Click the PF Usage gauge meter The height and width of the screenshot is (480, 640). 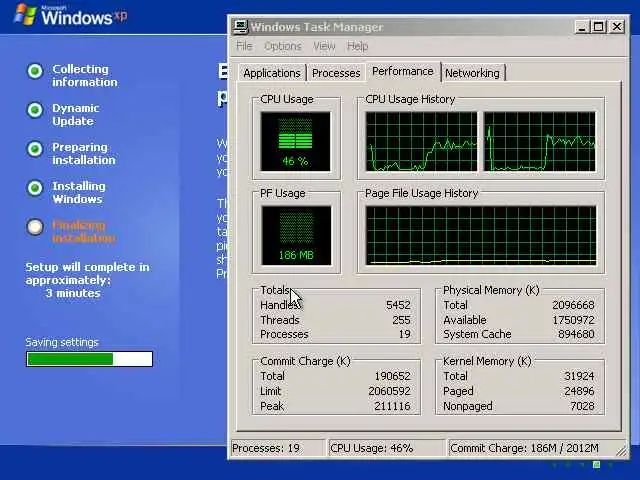pos(296,236)
